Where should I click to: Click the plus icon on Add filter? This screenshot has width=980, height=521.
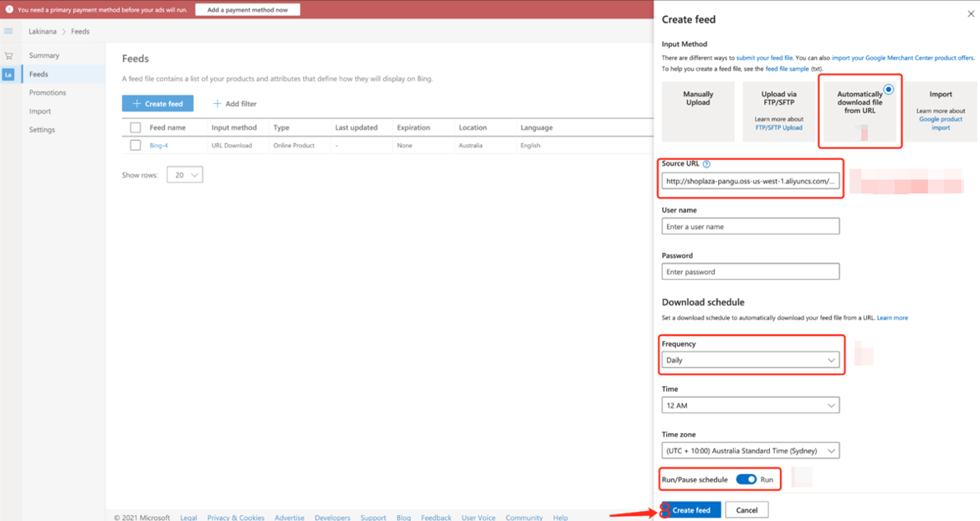(x=217, y=103)
